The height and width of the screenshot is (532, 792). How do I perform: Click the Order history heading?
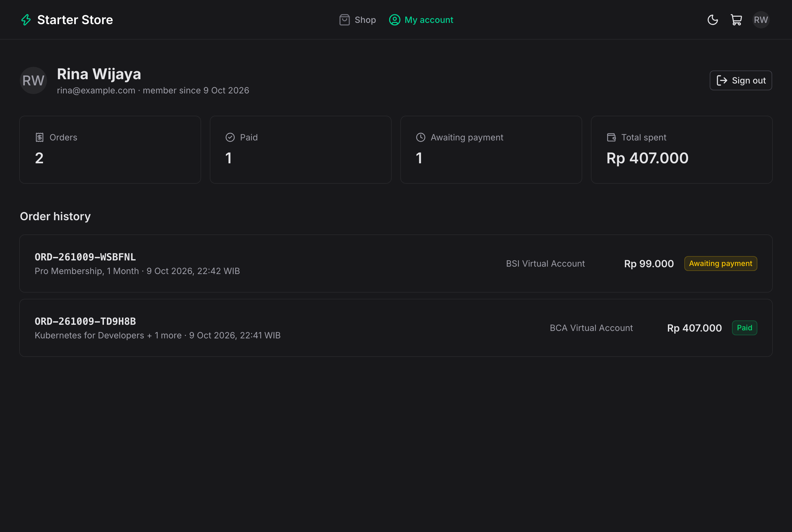(x=55, y=216)
